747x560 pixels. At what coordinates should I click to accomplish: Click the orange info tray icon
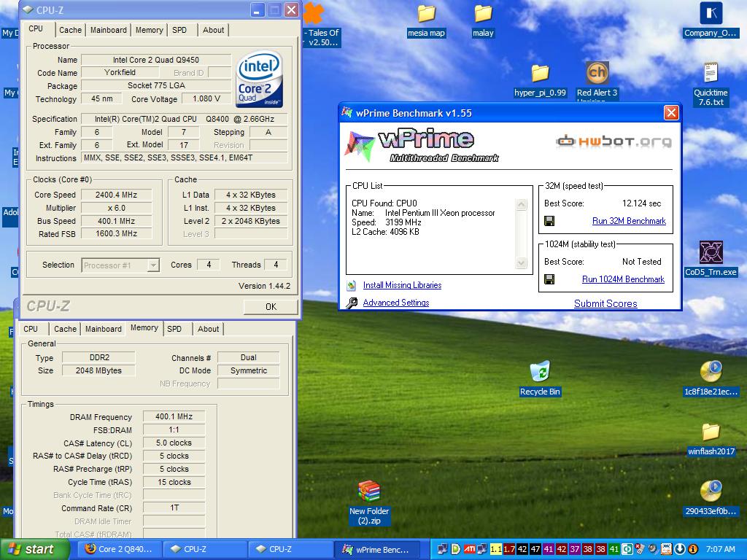click(693, 549)
